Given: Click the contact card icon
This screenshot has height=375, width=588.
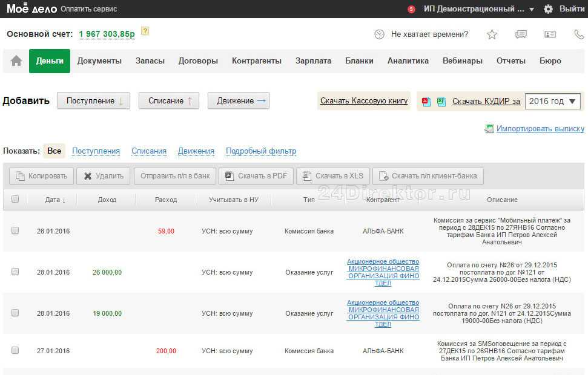Looking at the screenshot, I should pos(550,34).
